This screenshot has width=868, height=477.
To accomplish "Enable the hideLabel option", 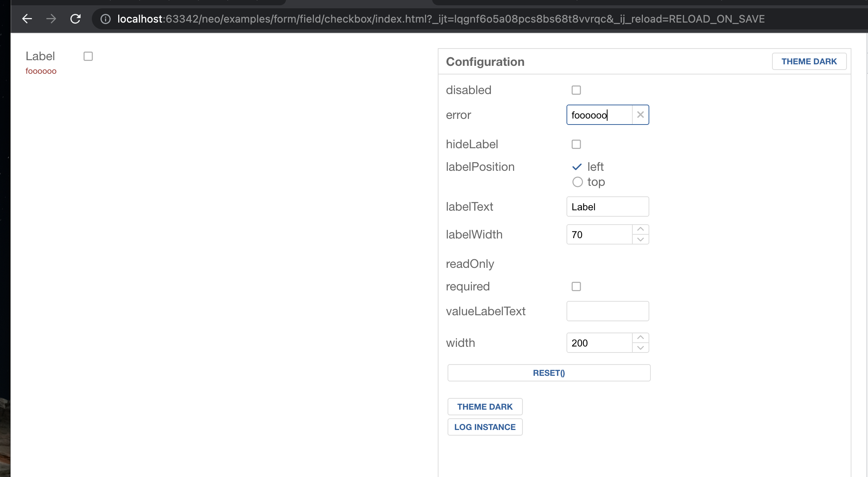I will click(x=576, y=144).
